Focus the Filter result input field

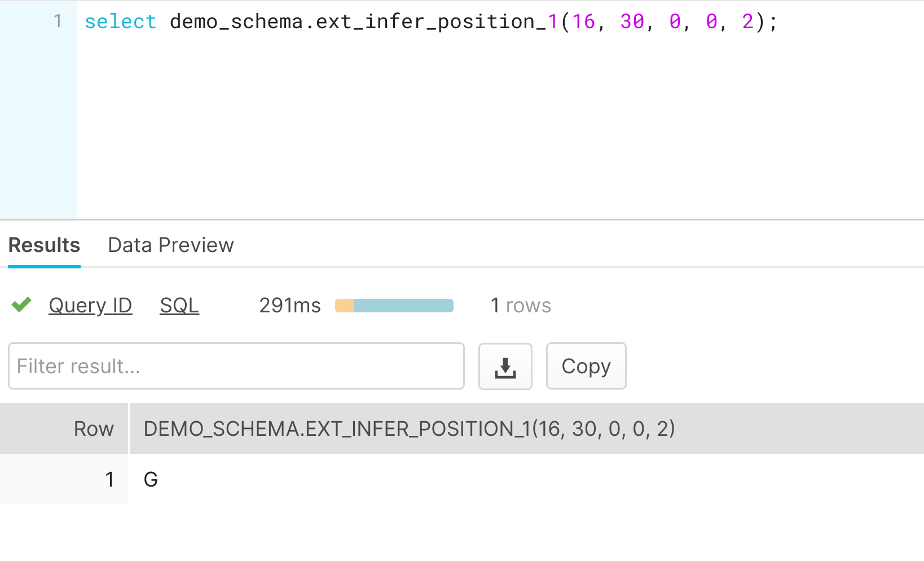236,366
